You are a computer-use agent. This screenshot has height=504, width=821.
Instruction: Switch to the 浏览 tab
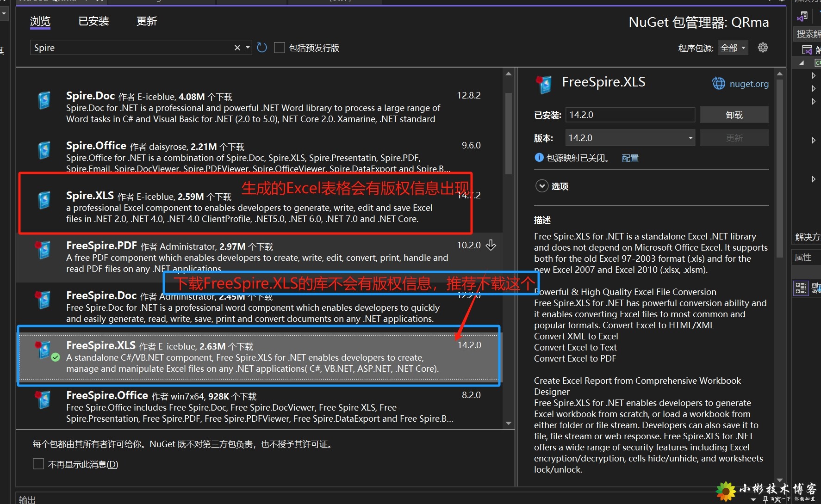pos(40,21)
